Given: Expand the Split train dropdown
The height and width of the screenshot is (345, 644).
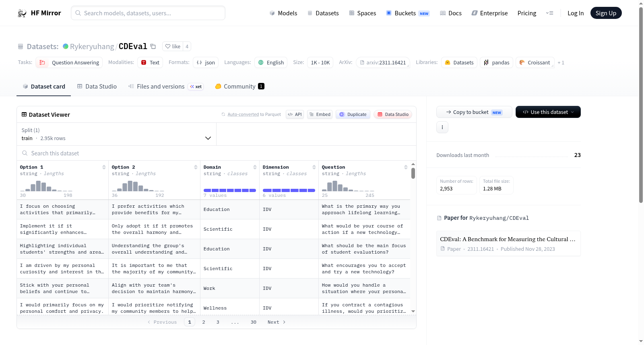Looking at the screenshot, I should click(117, 134).
